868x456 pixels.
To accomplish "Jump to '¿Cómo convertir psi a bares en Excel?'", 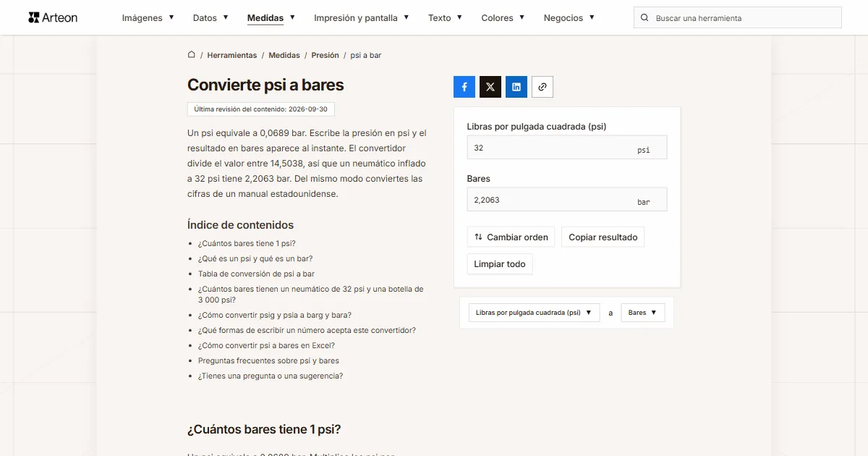I will 266,345.
